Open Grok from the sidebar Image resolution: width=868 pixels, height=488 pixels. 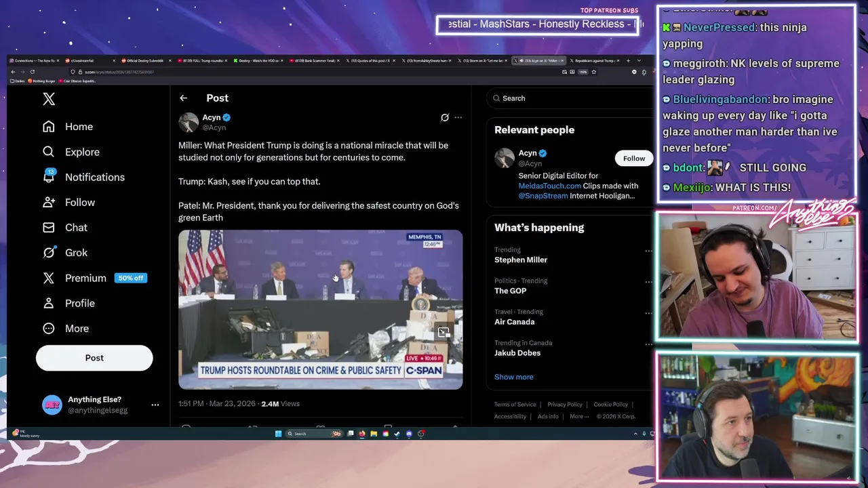pyautogui.click(x=65, y=252)
